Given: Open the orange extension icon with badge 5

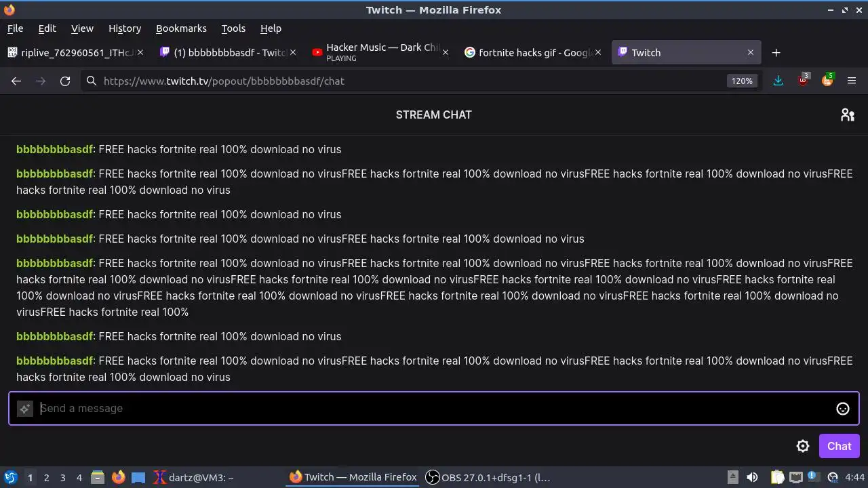Looking at the screenshot, I should (x=827, y=80).
